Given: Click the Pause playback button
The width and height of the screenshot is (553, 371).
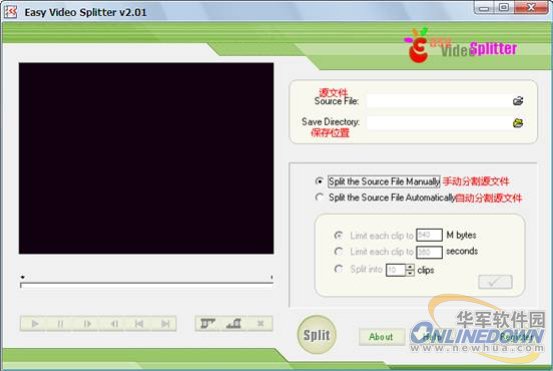Looking at the screenshot, I should coord(61,323).
